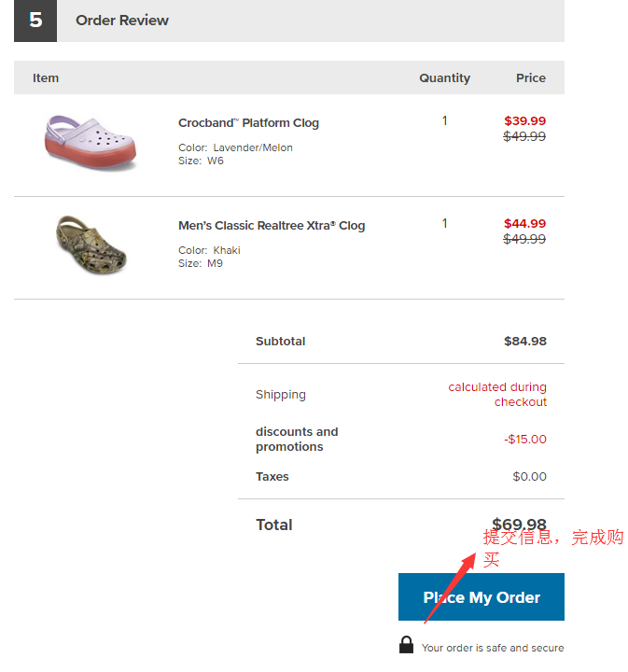Click the Place My Order button

pos(481,597)
